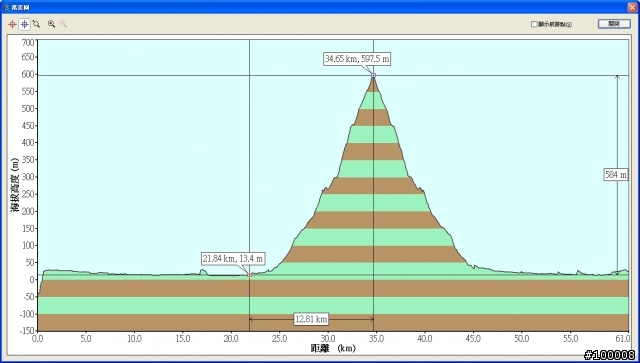Close the profile window with red X
The width and height of the screenshot is (640, 363).
632,7
